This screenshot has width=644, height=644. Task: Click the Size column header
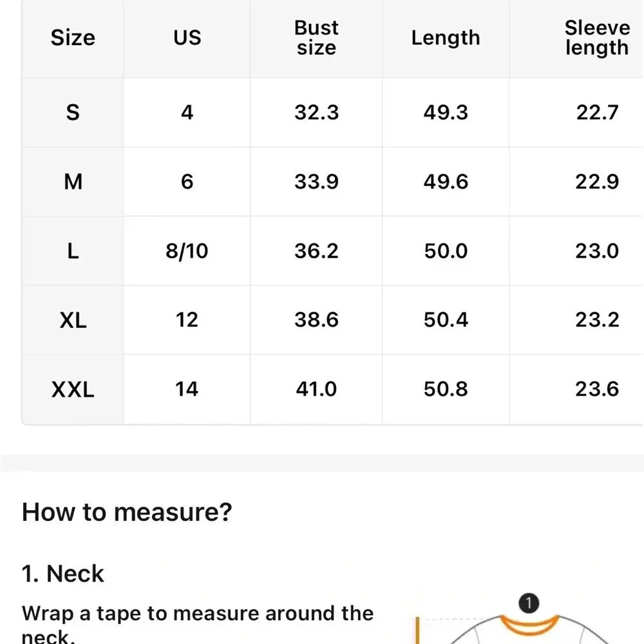[73, 38]
